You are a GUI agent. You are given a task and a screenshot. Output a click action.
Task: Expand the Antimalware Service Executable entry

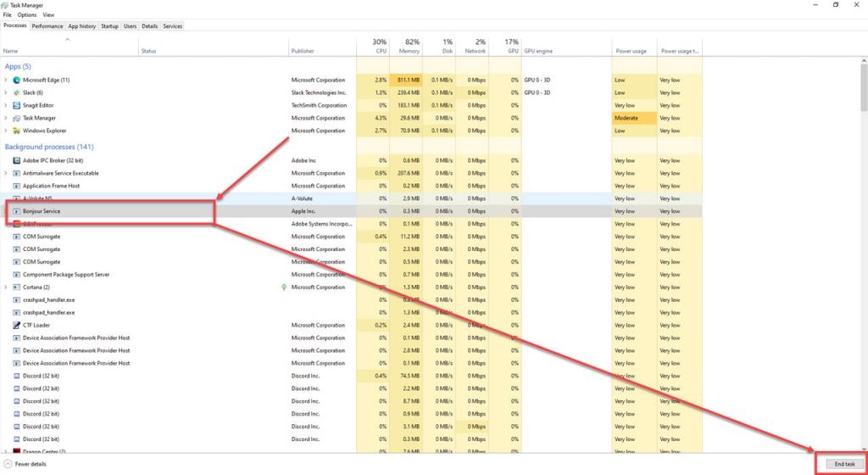[x=6, y=173]
